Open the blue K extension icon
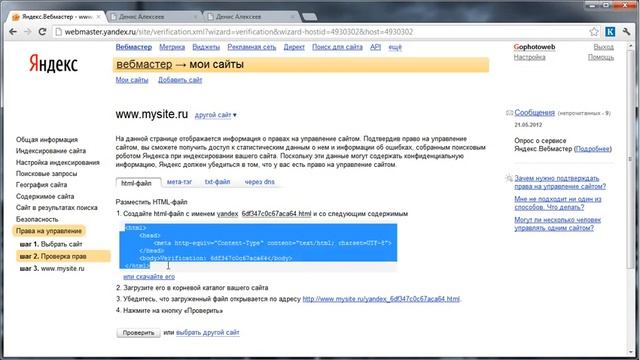 (610, 32)
